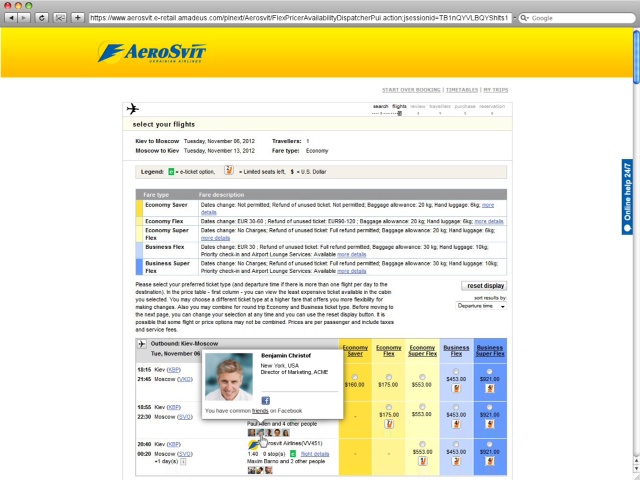The image size is (640, 480).
Task: Click Benjamin Christof's large profile photo
Action: click(229, 377)
